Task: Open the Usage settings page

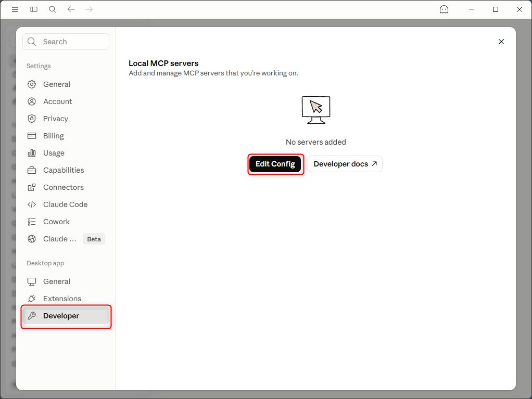Action: point(66,153)
